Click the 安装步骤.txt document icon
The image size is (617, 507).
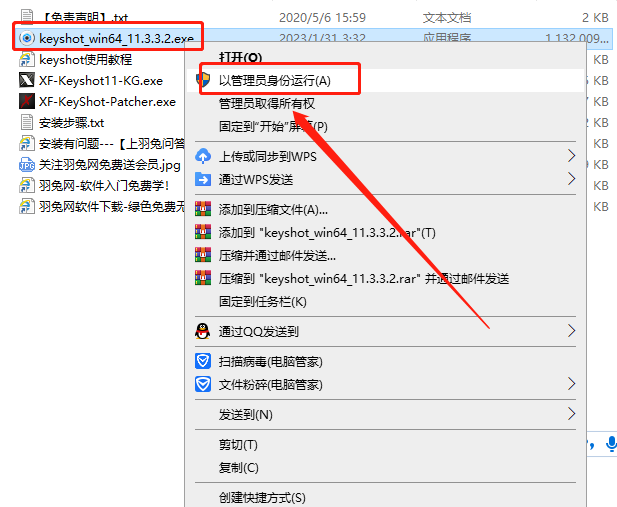click(x=26, y=122)
